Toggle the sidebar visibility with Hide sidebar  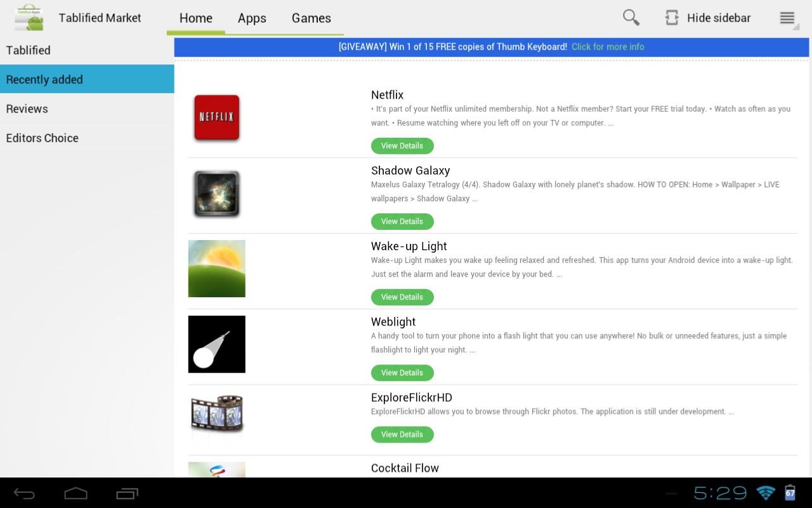coord(708,17)
